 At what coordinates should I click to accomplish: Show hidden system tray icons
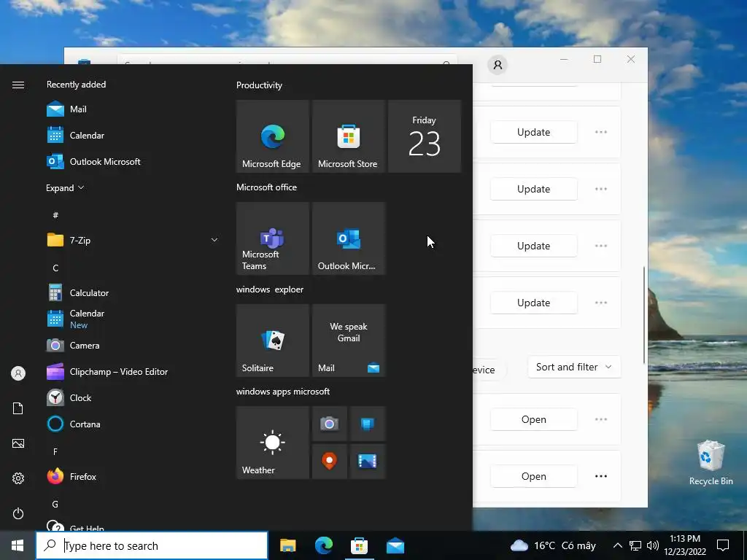click(617, 545)
